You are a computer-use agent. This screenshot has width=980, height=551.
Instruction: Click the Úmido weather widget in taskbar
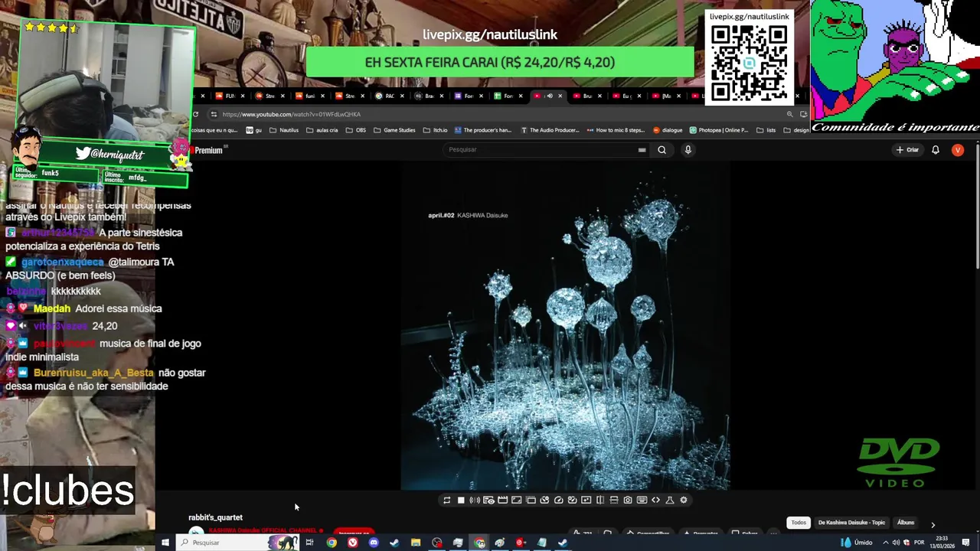tap(857, 543)
